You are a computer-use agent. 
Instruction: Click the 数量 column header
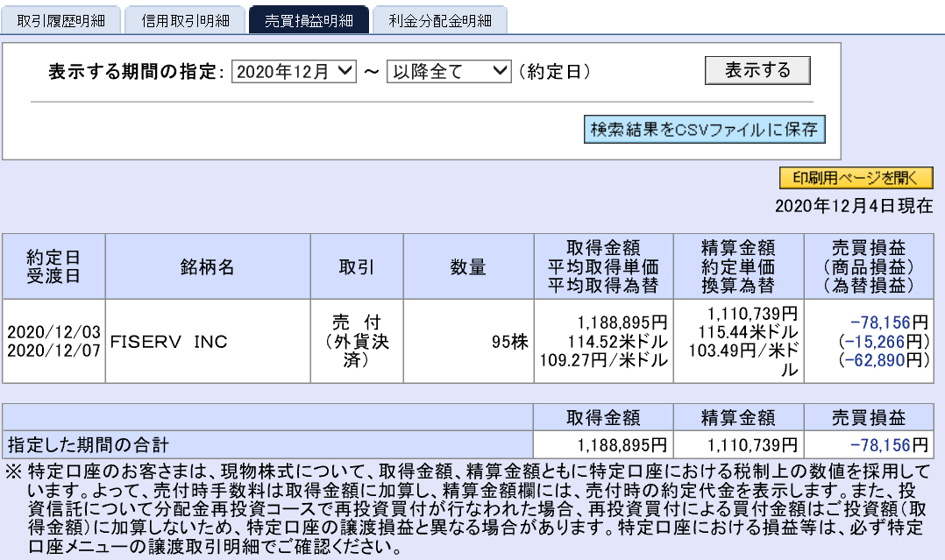(x=465, y=266)
